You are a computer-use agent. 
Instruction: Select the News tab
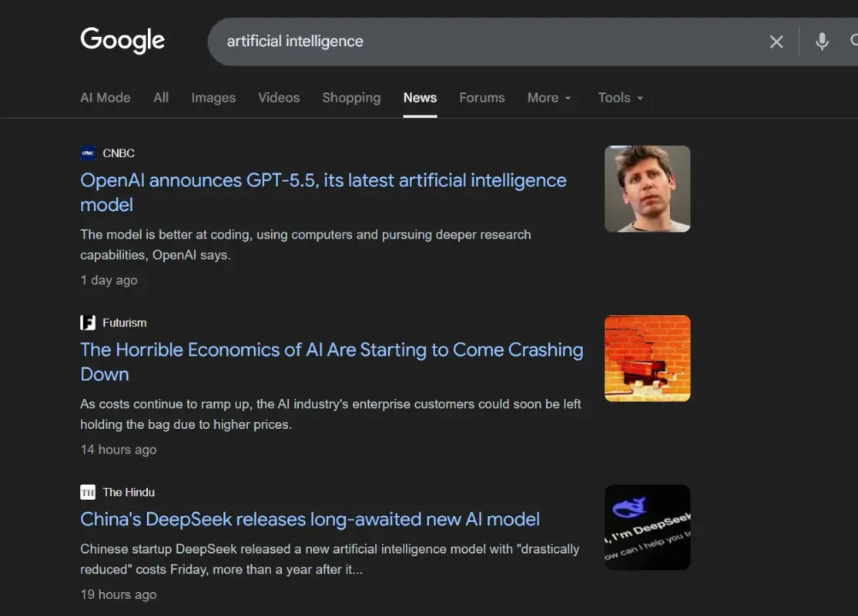coord(421,97)
